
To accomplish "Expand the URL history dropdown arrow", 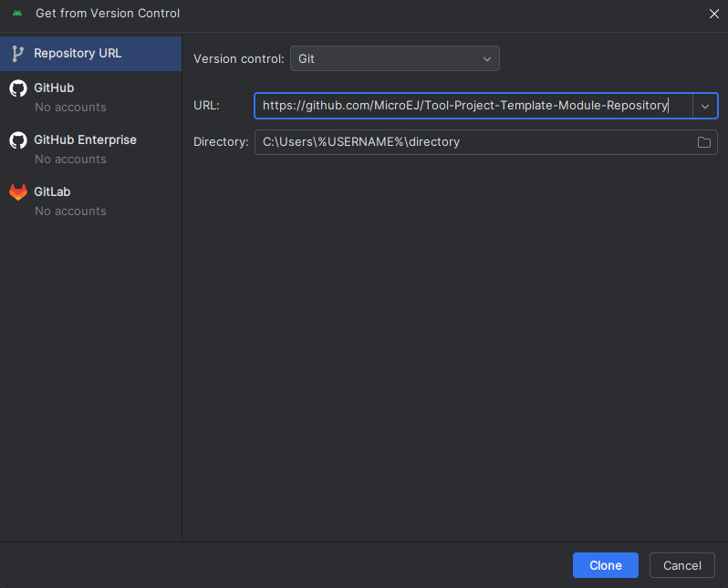I will pyautogui.click(x=704, y=106).
